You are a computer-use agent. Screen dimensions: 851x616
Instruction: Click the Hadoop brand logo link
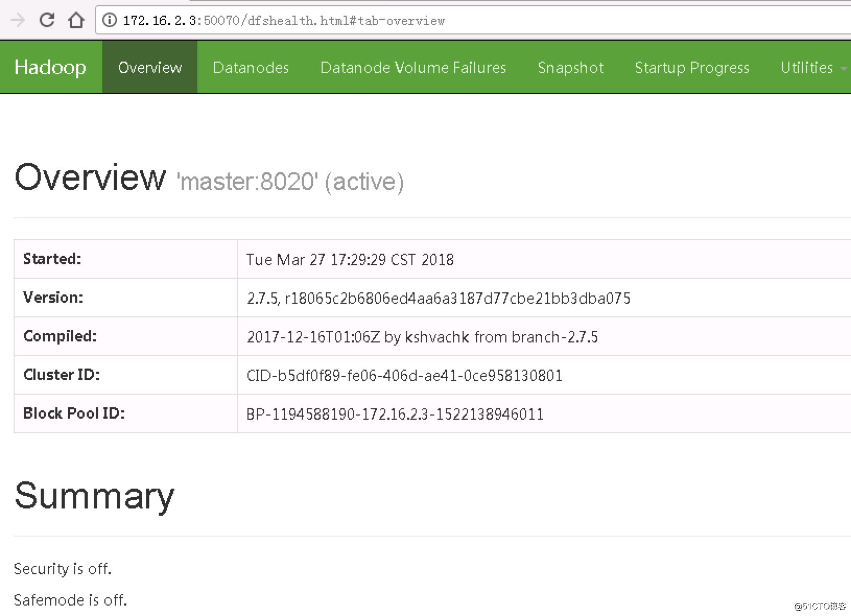[50, 67]
